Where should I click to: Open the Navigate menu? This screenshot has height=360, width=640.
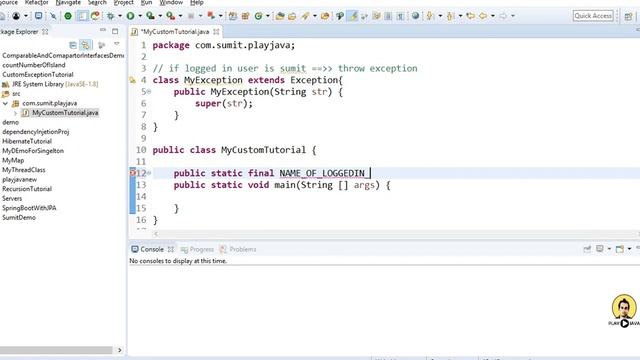[68, 2]
